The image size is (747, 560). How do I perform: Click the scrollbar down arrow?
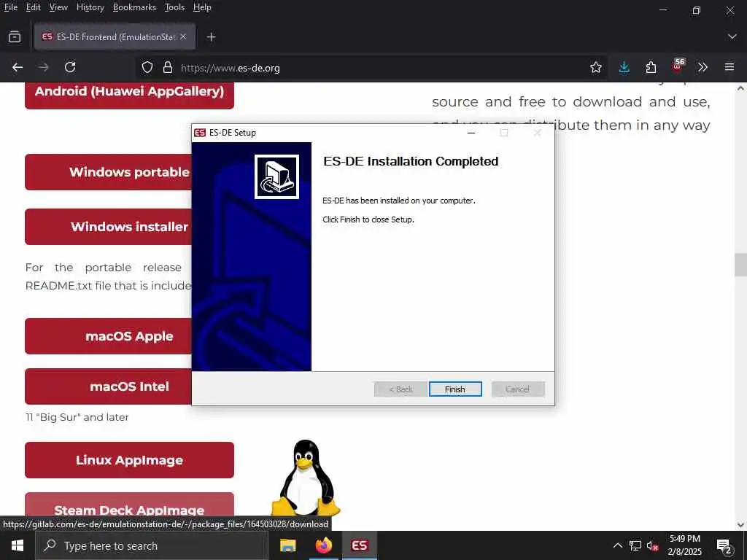(740, 525)
